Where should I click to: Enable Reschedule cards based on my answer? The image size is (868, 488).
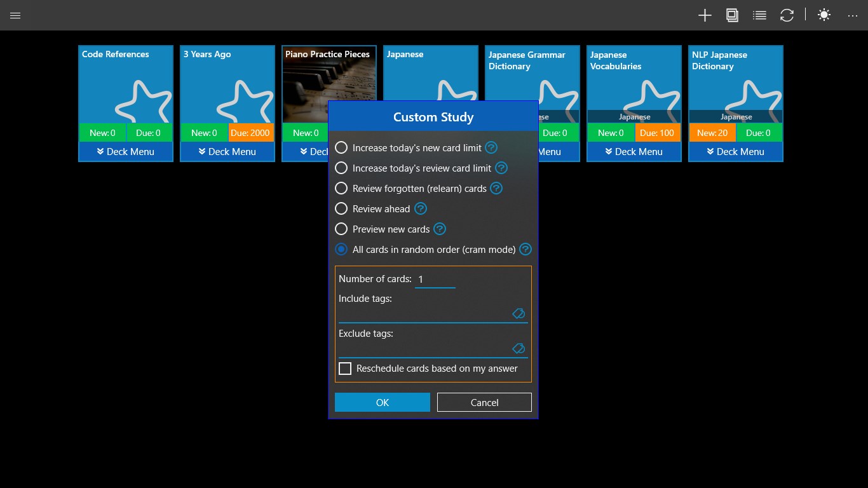pyautogui.click(x=345, y=369)
